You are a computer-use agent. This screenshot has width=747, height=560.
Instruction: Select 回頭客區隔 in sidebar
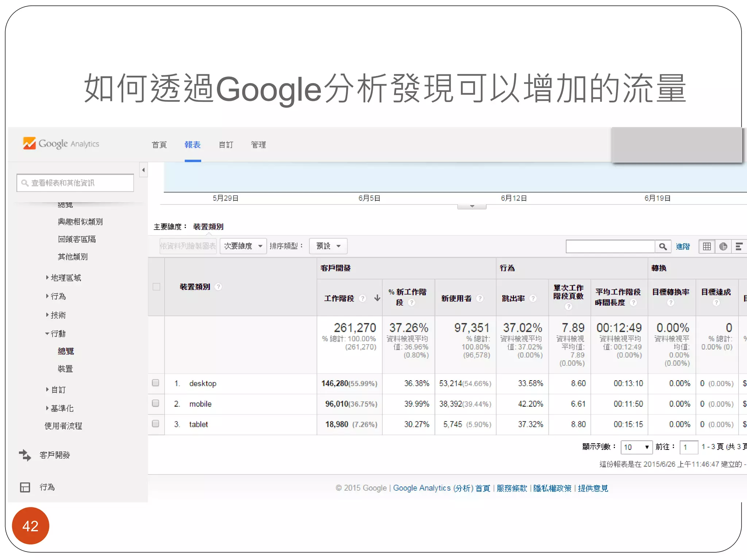tap(77, 239)
